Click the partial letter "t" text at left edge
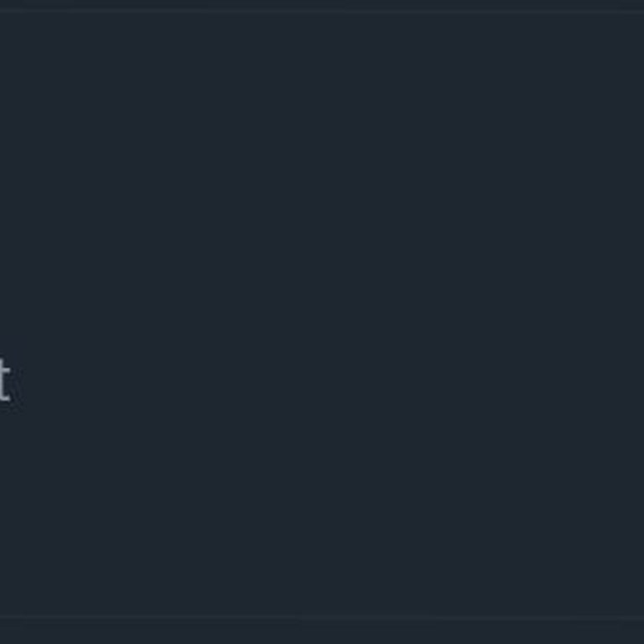Image resolution: width=644 pixels, height=644 pixels. 4,382
